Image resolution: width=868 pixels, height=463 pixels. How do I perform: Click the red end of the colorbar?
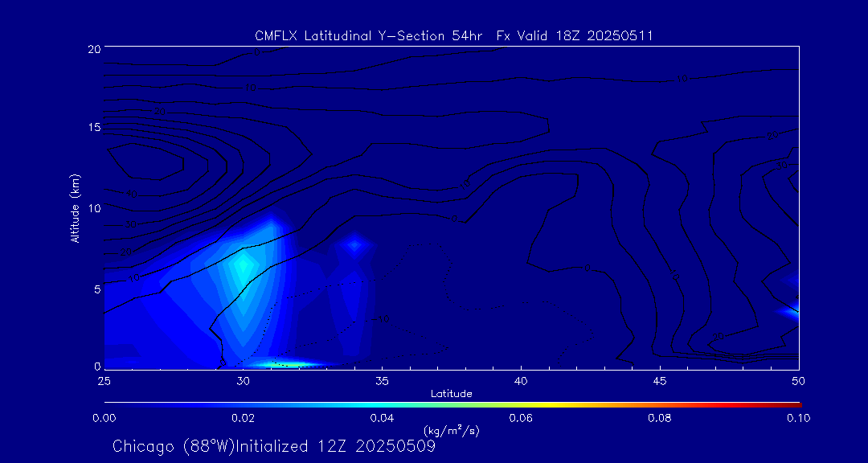[796, 403]
